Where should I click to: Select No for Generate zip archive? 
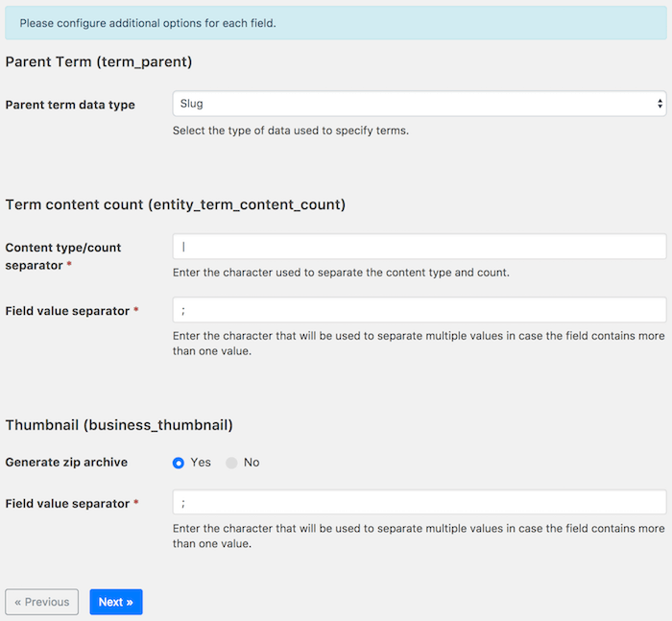[x=231, y=463]
